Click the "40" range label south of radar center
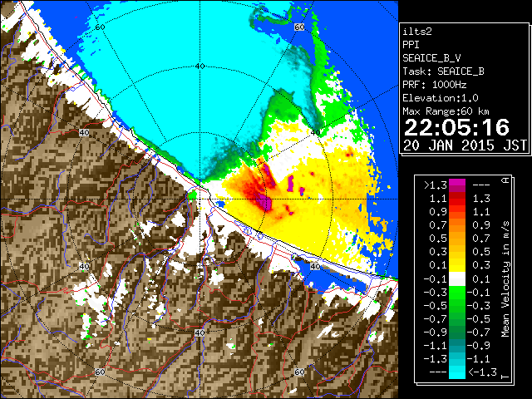 click(199, 332)
